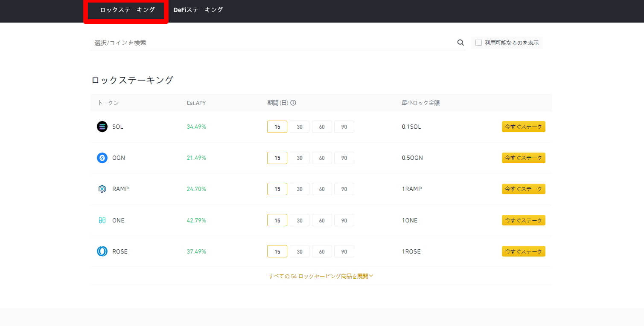
Task: Click the トークン column header
Action: pos(108,103)
